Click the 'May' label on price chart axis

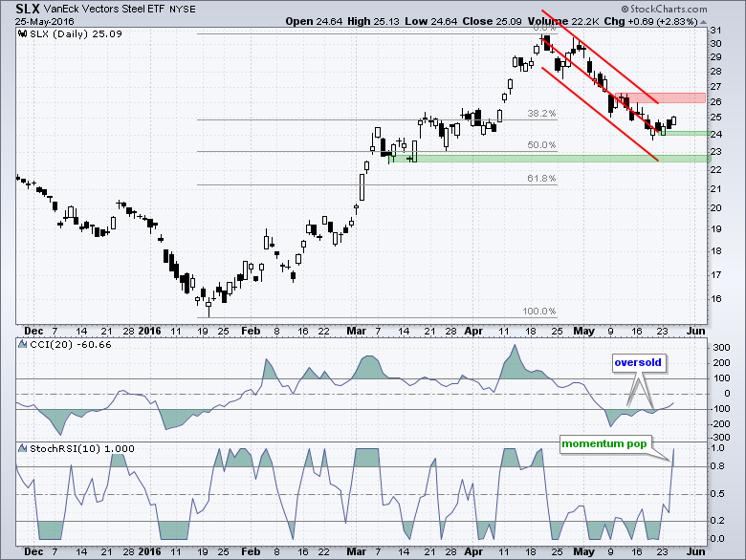tap(583, 331)
